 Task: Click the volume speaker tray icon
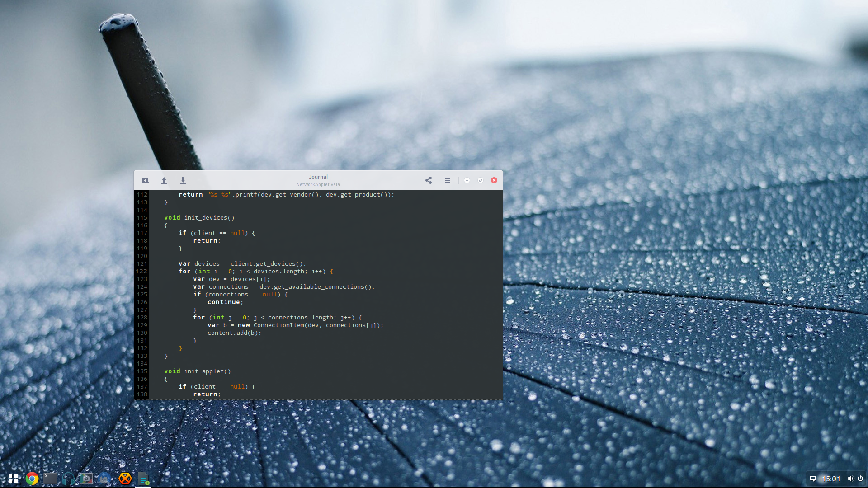click(x=850, y=479)
